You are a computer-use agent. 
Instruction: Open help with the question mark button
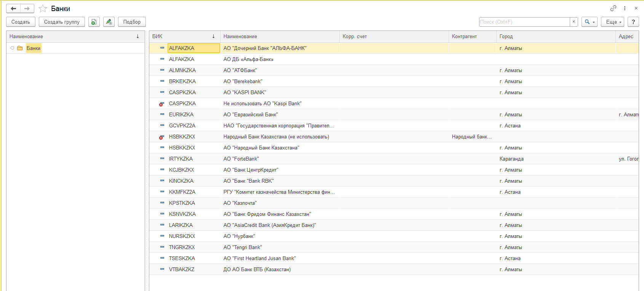click(633, 22)
